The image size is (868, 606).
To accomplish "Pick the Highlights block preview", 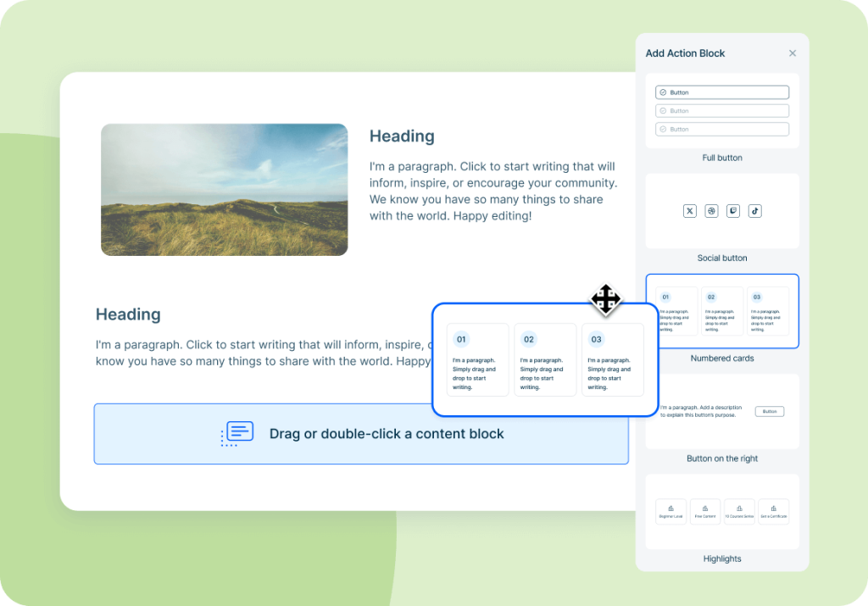I will click(722, 511).
